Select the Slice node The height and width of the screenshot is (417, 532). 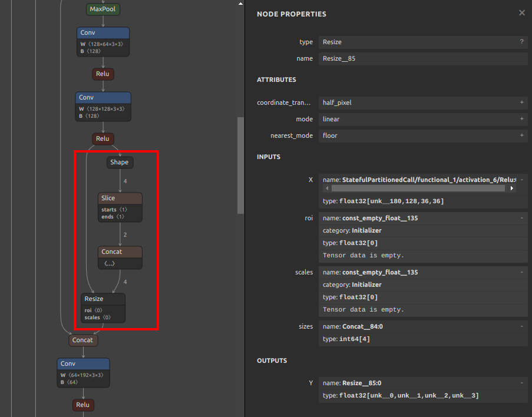(120, 207)
